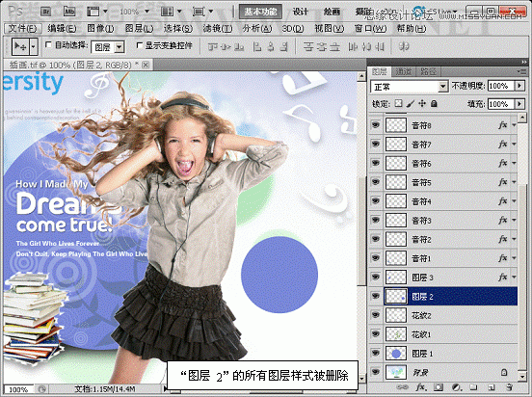Toggle lock image pixels brush icon

(x=411, y=103)
